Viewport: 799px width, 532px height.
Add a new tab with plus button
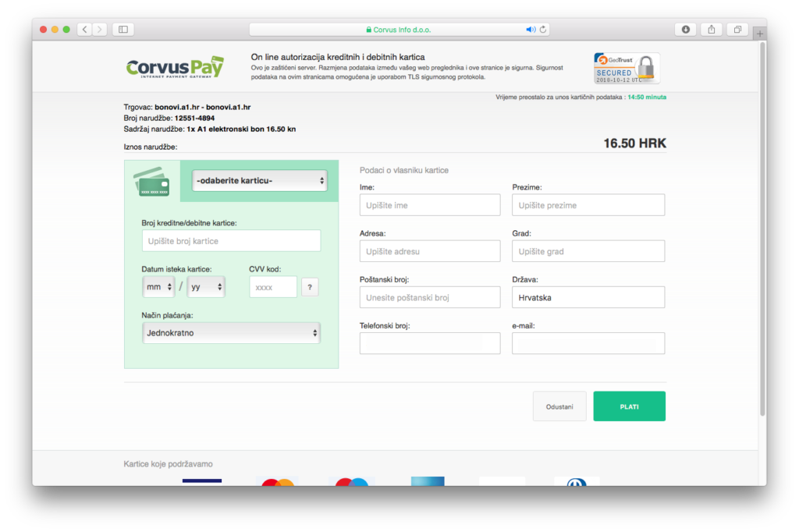click(x=760, y=33)
